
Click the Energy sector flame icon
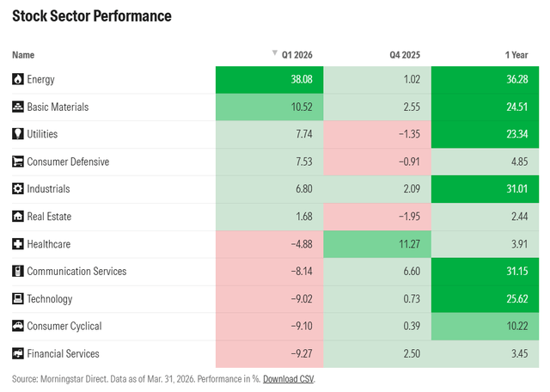(18, 79)
